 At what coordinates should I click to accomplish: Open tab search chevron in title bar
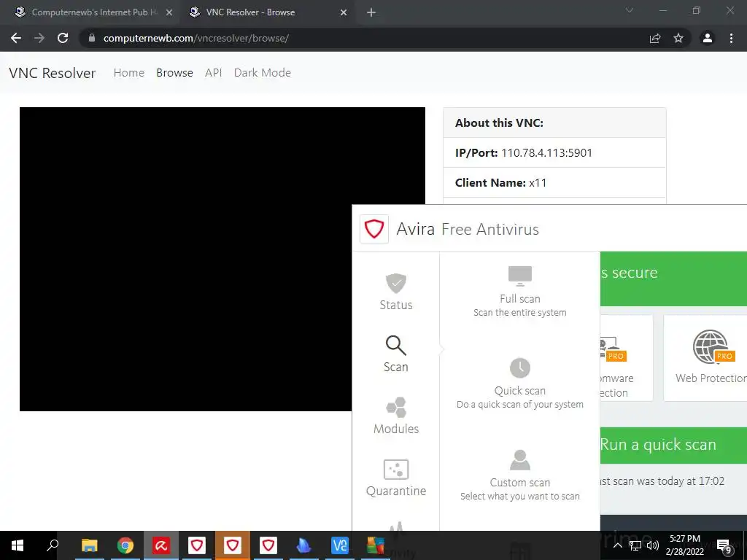630,10
